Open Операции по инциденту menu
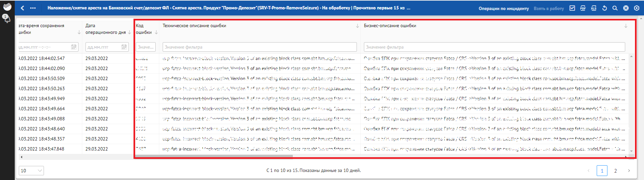The image size is (644, 180). click(x=503, y=8)
